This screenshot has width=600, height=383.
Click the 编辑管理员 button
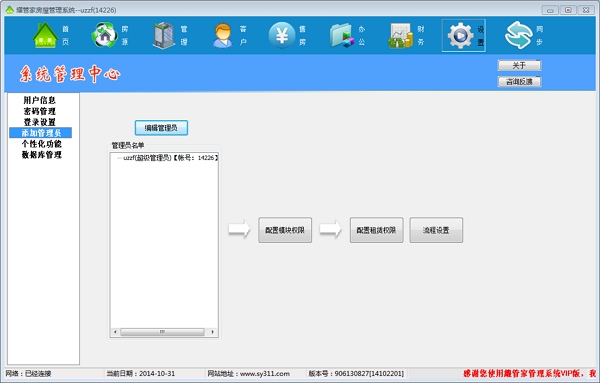click(161, 128)
